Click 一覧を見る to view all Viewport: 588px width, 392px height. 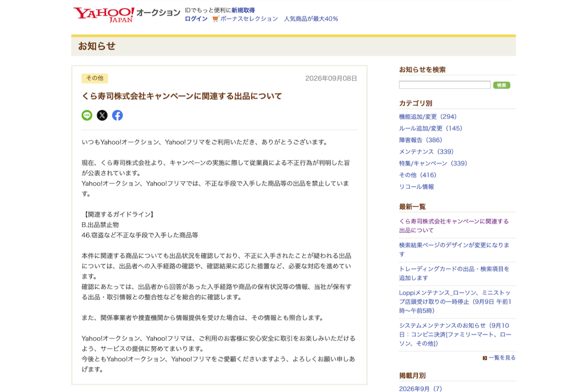(502, 358)
